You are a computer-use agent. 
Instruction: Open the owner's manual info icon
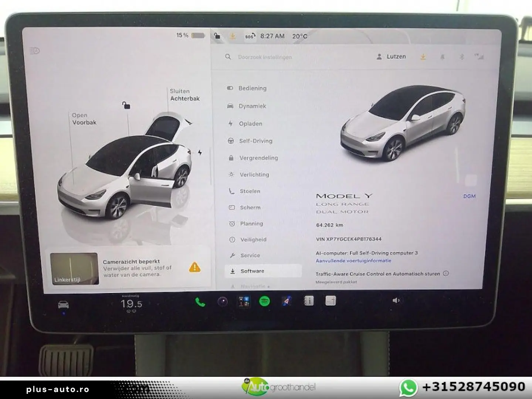[x=309, y=301]
